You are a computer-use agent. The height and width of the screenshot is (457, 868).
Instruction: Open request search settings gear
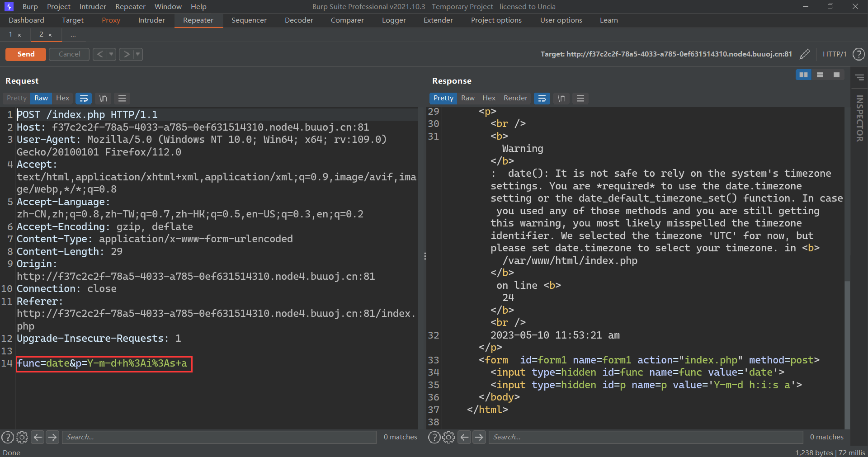pyautogui.click(x=22, y=437)
